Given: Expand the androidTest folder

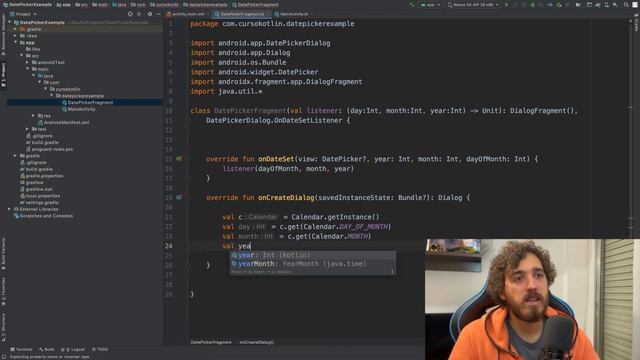Looking at the screenshot, I should pyautogui.click(x=28, y=62).
